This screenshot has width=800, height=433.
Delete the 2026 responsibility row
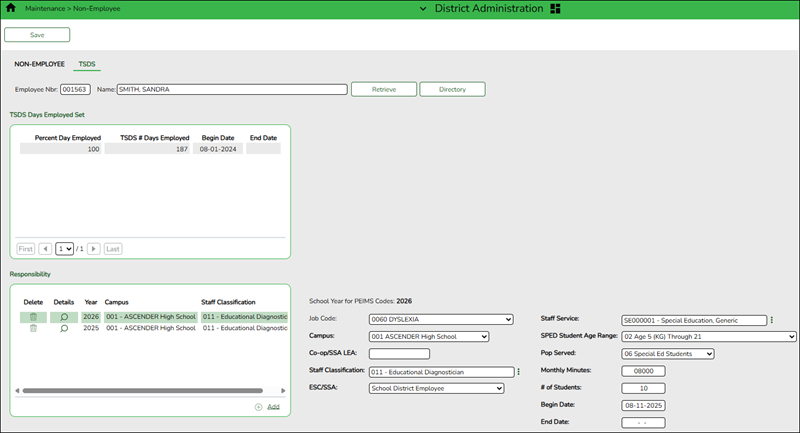(x=33, y=317)
